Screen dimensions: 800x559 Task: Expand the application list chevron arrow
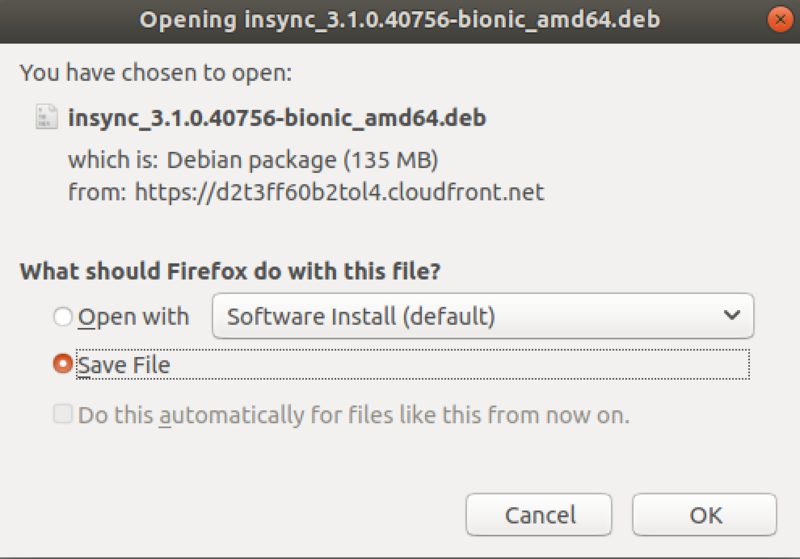tap(731, 317)
